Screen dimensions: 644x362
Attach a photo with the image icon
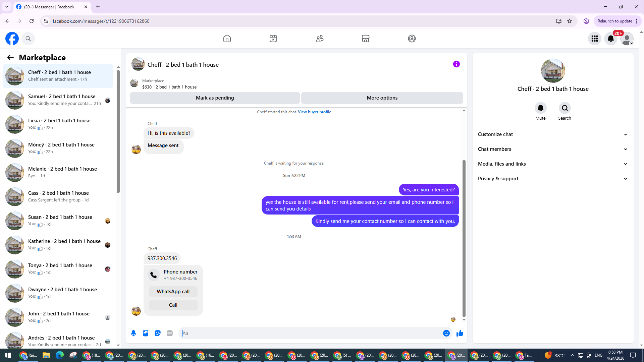146,333
